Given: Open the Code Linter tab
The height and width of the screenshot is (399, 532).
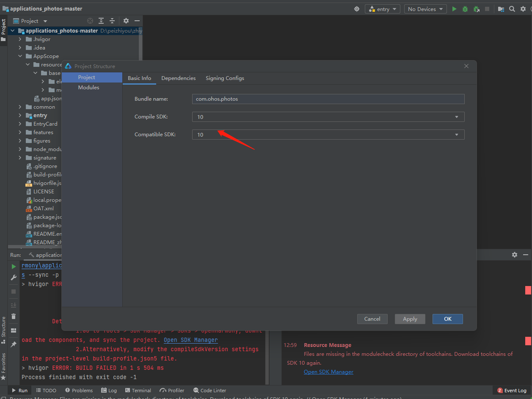Looking at the screenshot, I should coord(210,391).
